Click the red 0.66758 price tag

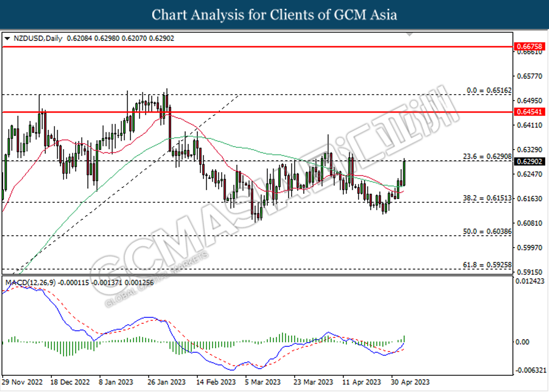pos(529,46)
